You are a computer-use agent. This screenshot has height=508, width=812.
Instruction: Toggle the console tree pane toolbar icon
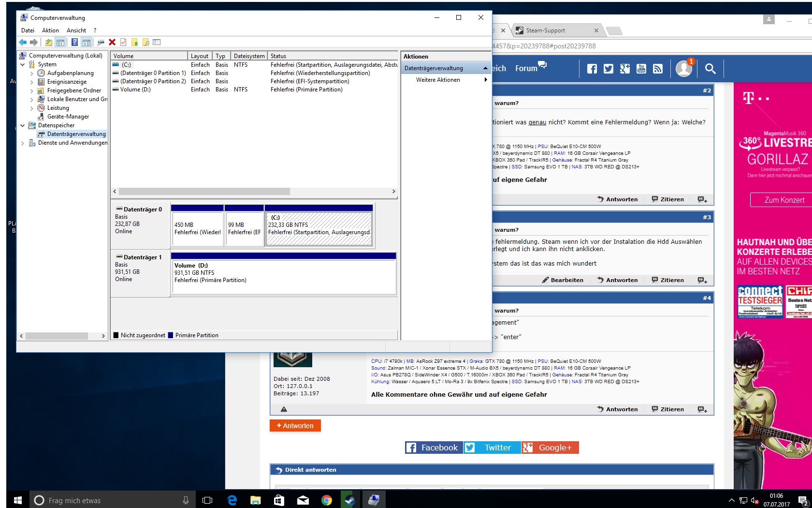60,43
